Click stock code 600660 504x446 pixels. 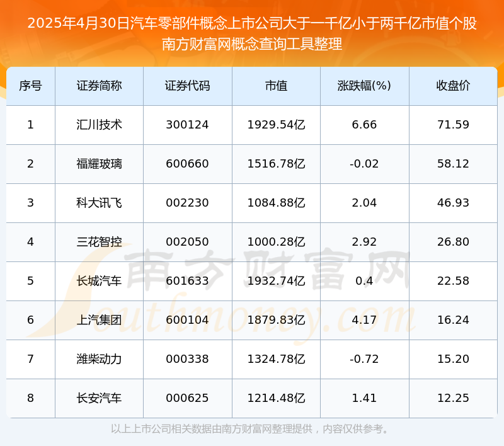187,164
